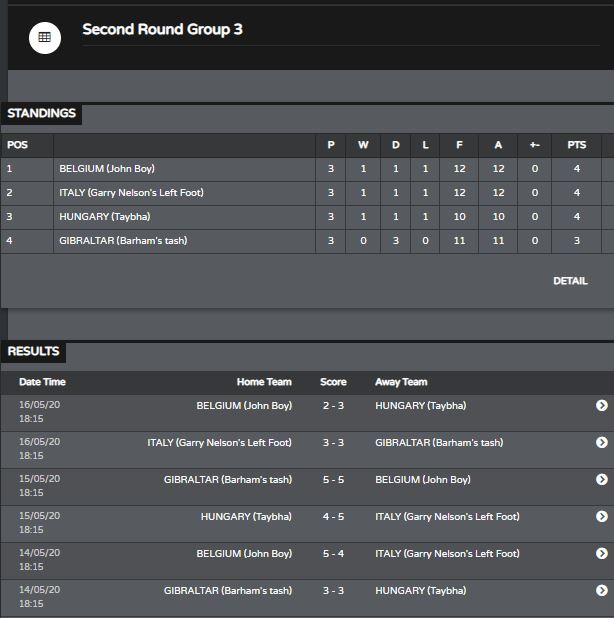614x618 pixels.
Task: Open details arrow for Gibraltar 5-5 Belgium match
Action: (x=601, y=479)
